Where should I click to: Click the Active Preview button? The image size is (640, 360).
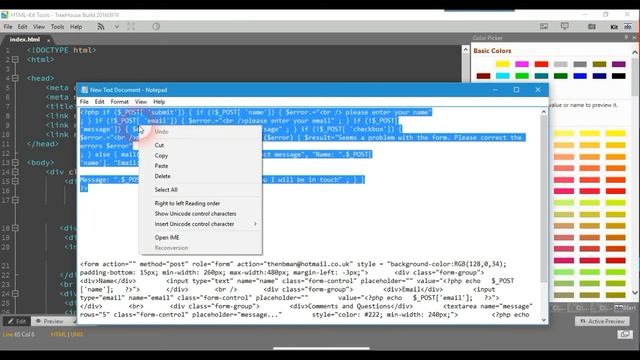602,321
